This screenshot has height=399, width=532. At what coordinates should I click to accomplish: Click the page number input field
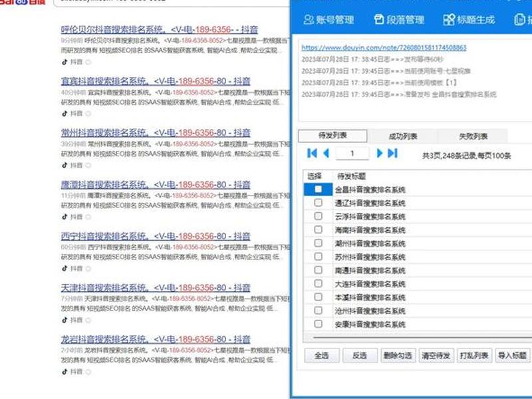352,154
